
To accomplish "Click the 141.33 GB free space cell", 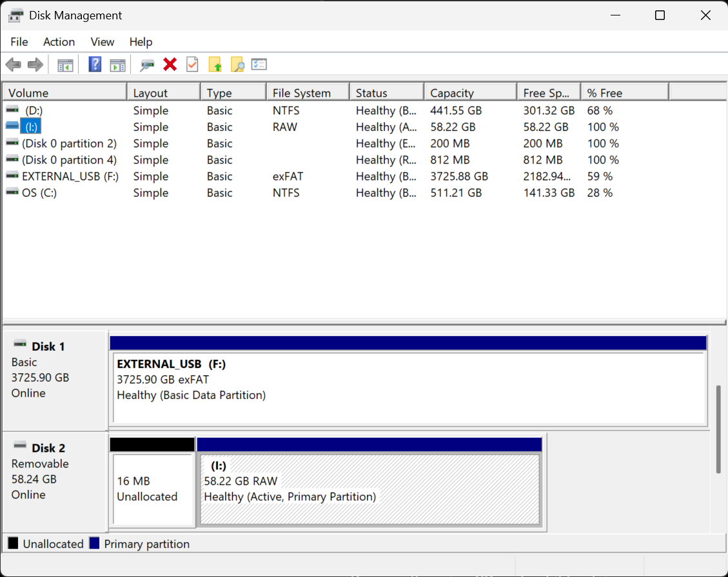I will point(549,193).
